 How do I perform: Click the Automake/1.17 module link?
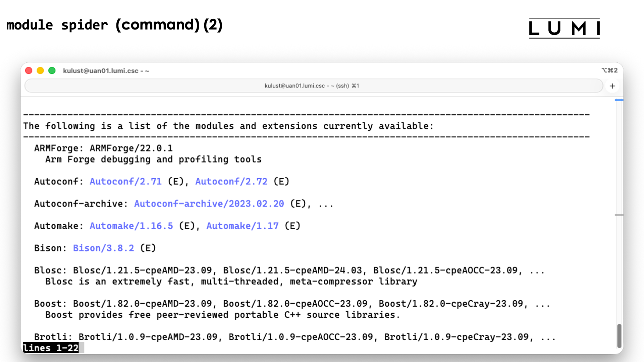242,226
